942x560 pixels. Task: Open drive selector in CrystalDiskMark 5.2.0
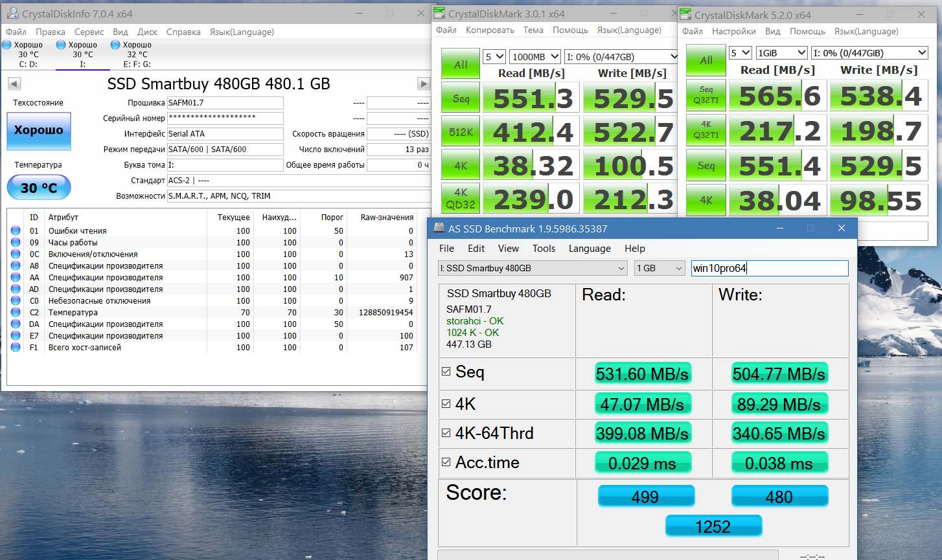coord(869,53)
